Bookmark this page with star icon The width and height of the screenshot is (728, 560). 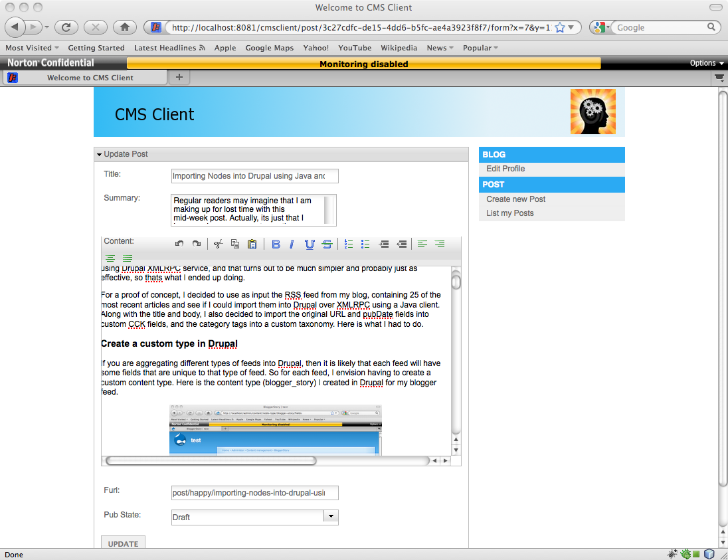coord(560,27)
